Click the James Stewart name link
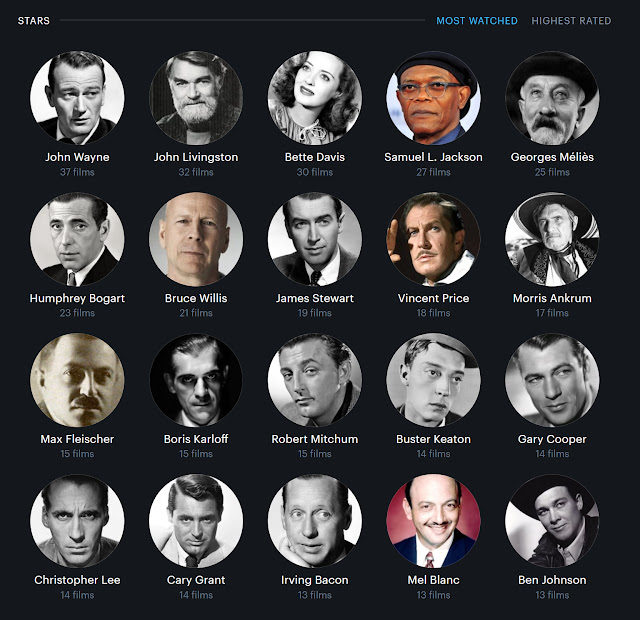This screenshot has width=640, height=620. point(315,298)
